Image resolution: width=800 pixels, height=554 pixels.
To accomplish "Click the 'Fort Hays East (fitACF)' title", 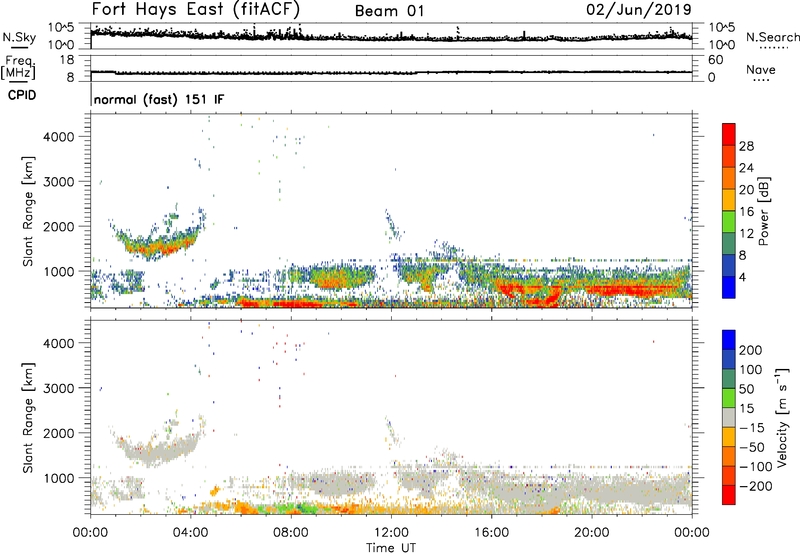I will click(196, 9).
